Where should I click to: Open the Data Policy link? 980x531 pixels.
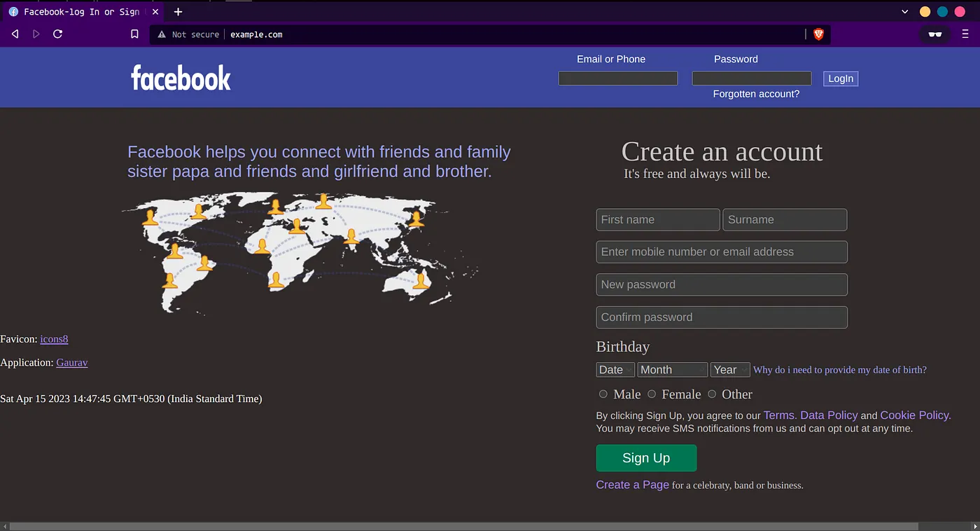coord(829,415)
